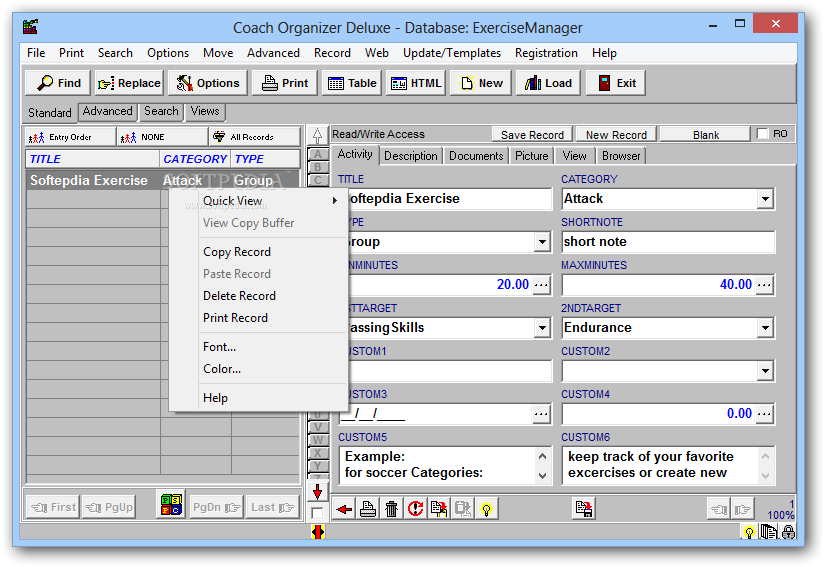Click the letter A index button

click(x=317, y=155)
